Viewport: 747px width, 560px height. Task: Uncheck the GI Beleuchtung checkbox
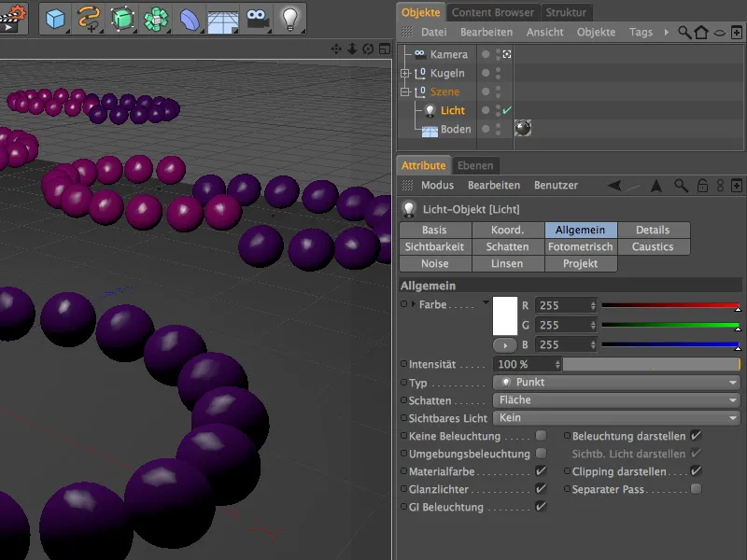click(541, 507)
